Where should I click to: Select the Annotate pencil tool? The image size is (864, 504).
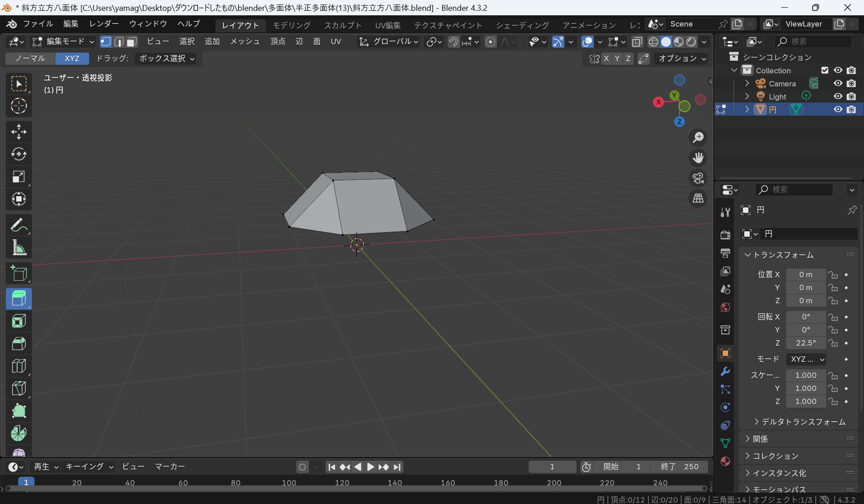18,225
